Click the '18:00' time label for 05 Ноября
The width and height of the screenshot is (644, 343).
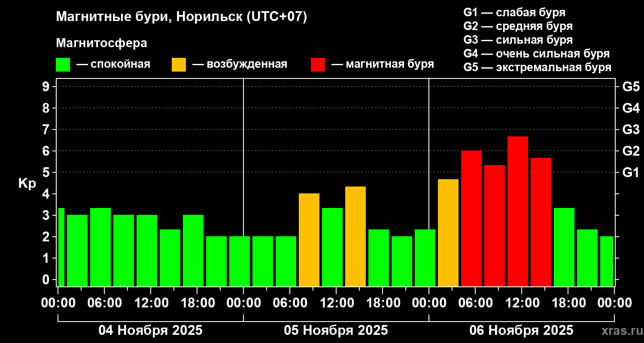383,303
